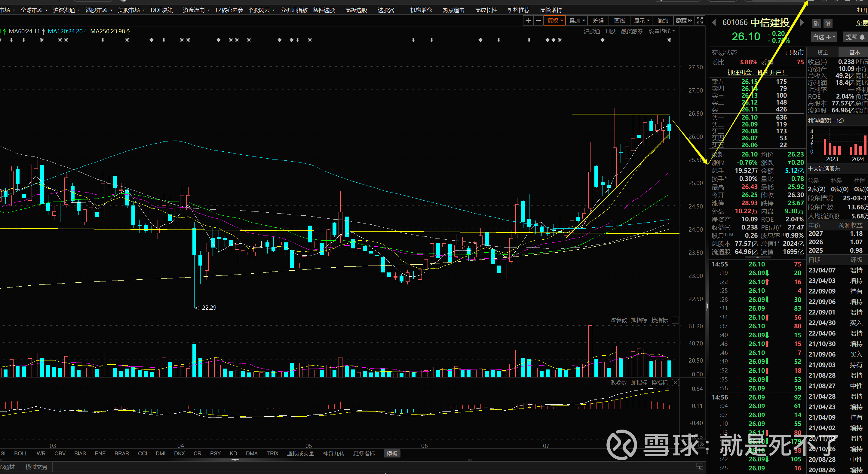Toggle 融资融券 overlay
The image size is (868, 474).
click(x=632, y=31)
